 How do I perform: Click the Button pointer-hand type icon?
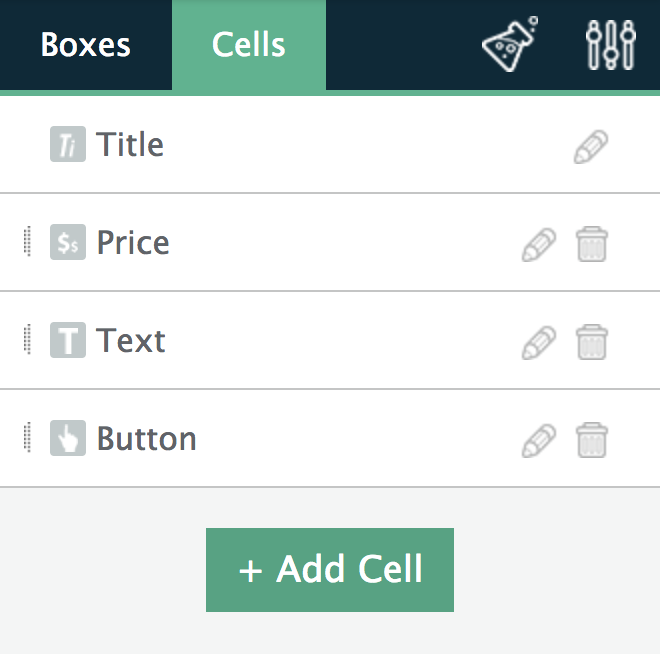tap(68, 438)
